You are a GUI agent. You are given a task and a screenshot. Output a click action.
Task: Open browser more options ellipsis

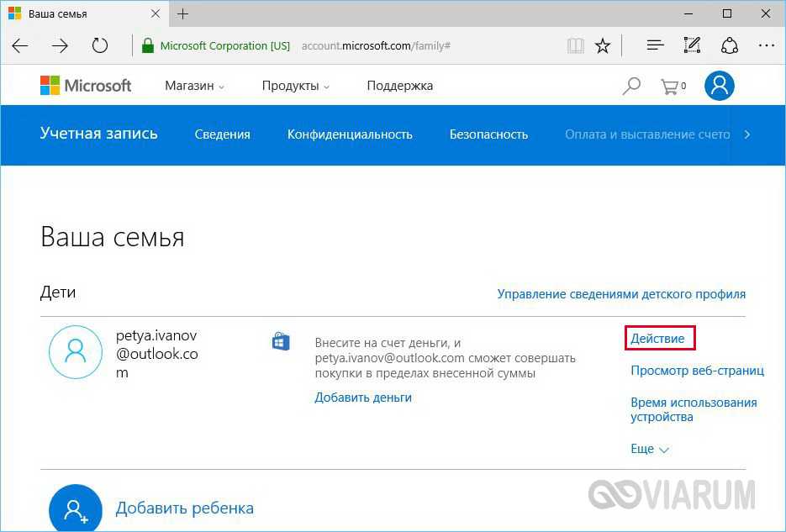766,45
